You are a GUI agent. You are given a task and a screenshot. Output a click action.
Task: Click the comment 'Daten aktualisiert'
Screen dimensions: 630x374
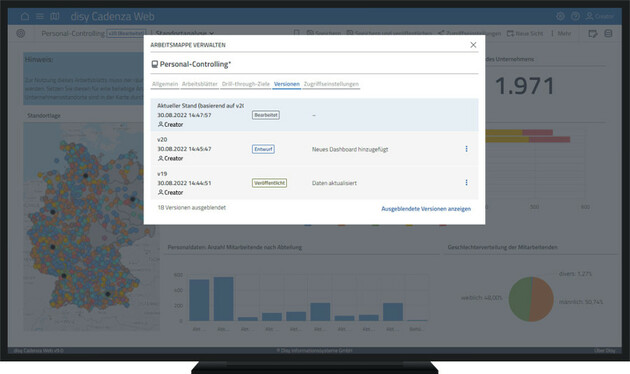tap(334, 183)
